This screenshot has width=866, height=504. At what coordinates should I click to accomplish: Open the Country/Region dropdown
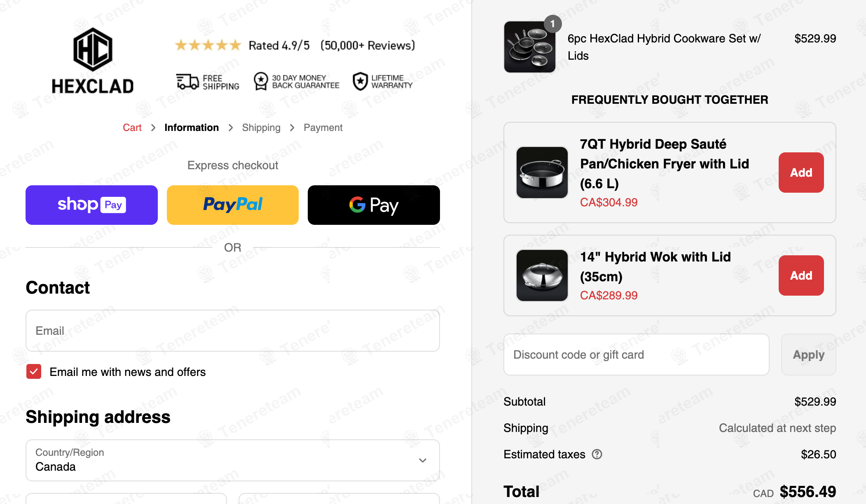tap(233, 460)
